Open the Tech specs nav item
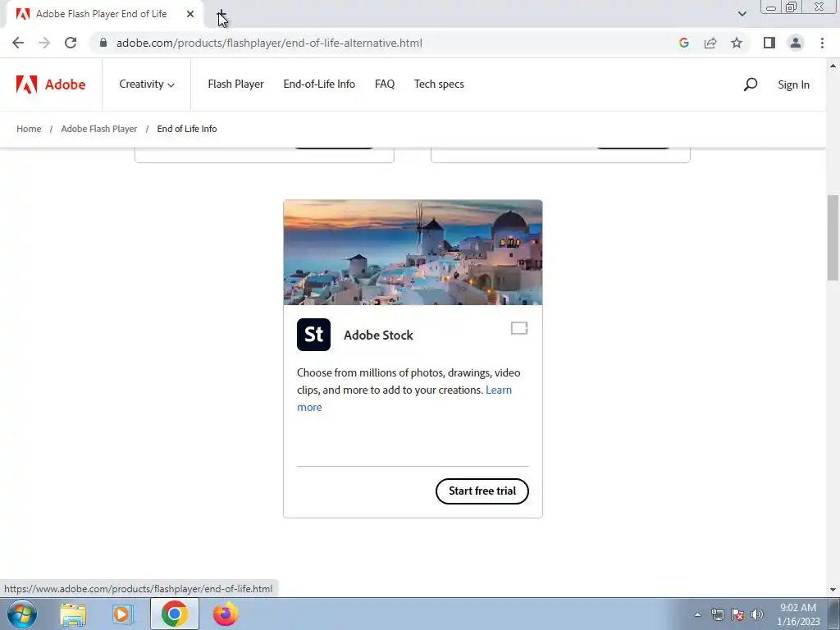 point(439,84)
